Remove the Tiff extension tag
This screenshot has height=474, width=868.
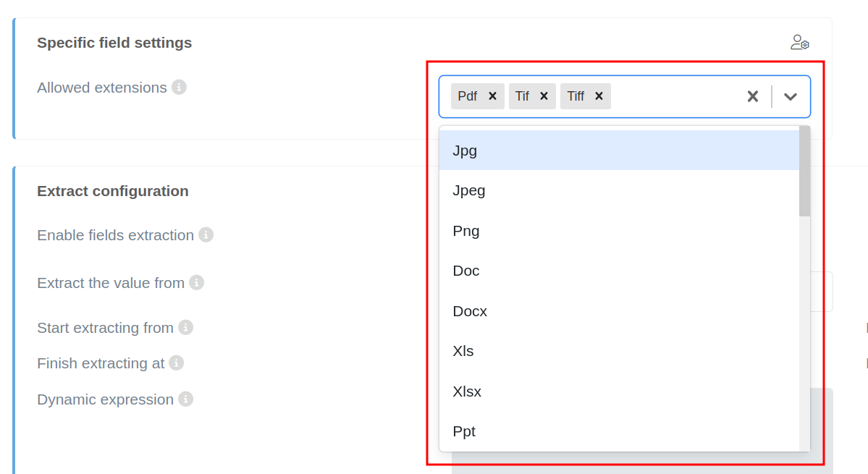599,96
